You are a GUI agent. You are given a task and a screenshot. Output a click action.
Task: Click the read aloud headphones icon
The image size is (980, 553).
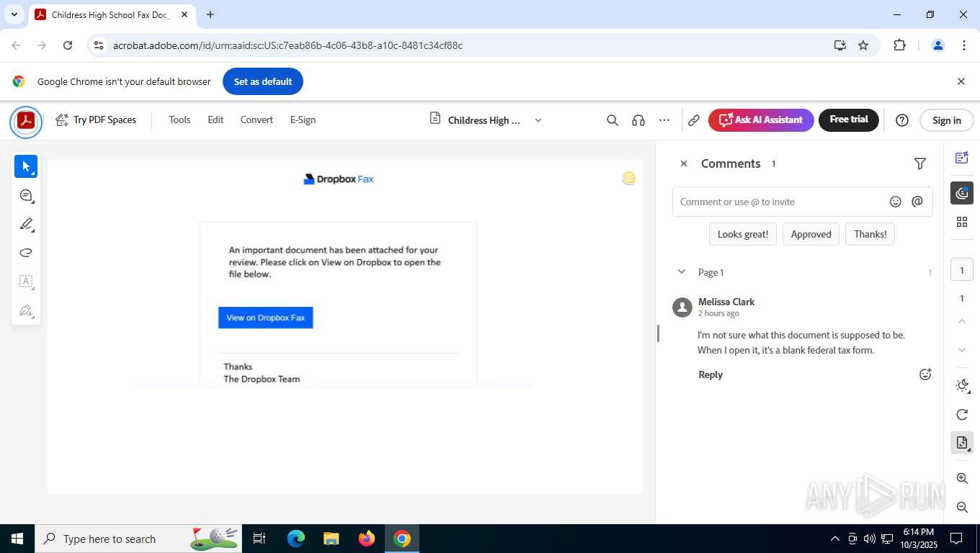(x=638, y=120)
